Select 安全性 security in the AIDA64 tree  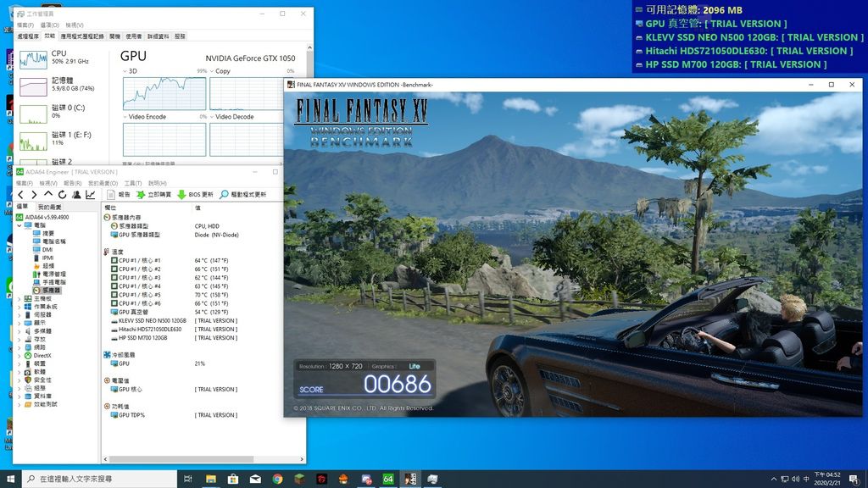click(38, 380)
